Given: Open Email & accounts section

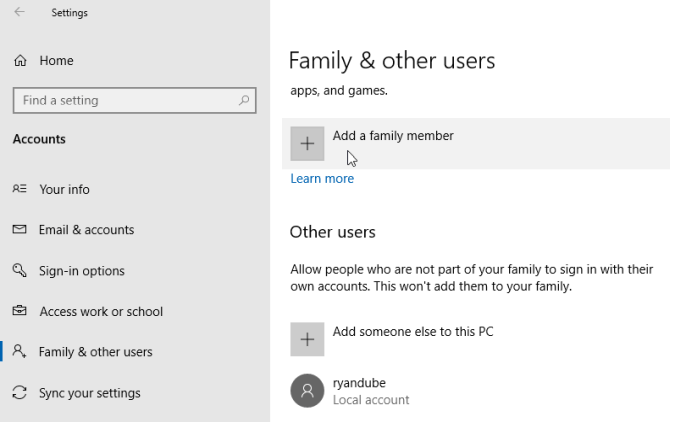Looking at the screenshot, I should tap(86, 230).
